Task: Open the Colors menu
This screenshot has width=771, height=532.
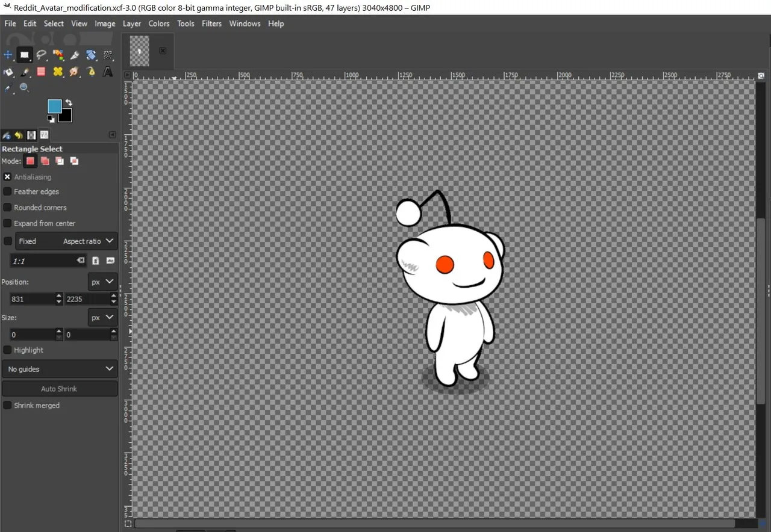Action: click(x=159, y=23)
